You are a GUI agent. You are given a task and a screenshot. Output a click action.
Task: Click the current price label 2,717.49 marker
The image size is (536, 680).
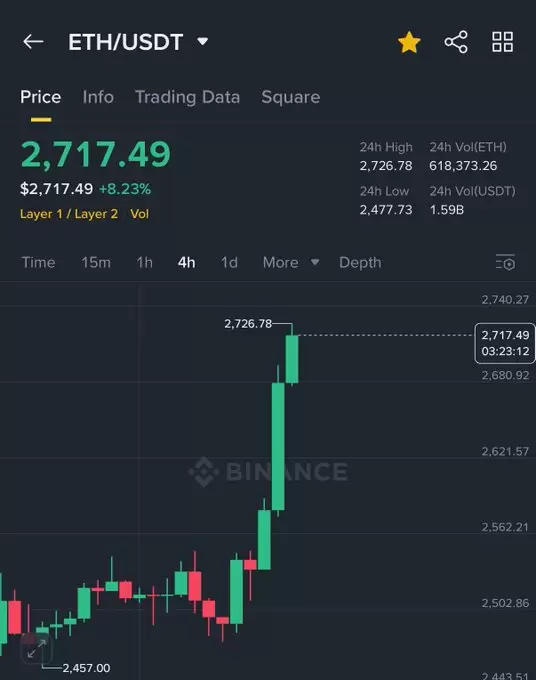click(x=505, y=343)
